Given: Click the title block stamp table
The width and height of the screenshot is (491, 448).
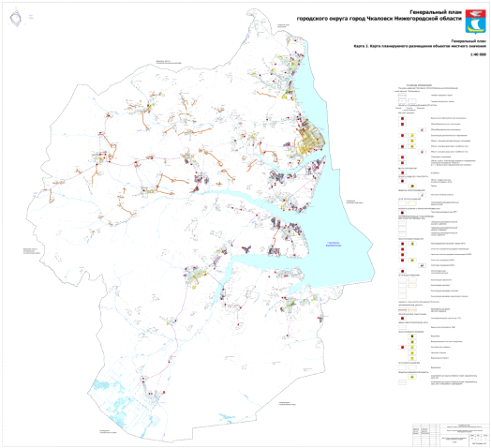Looking at the screenshot, I should coord(452,435).
